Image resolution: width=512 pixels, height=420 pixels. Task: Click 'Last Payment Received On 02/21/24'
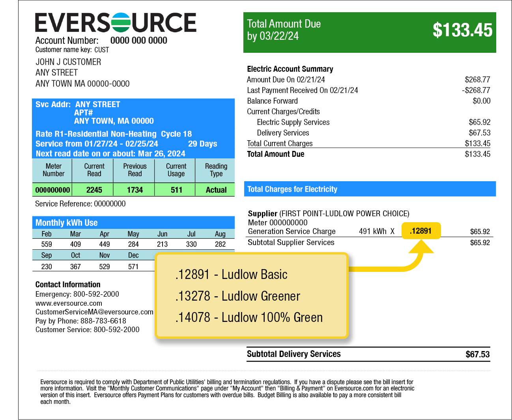tap(303, 90)
